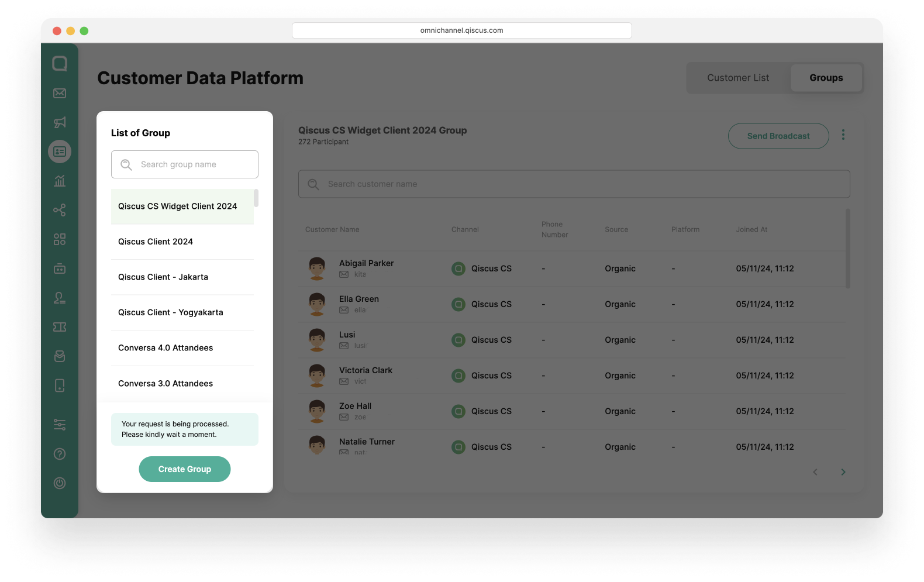The width and height of the screenshot is (924, 582).
Task: Select Qiscus CS Widget Client 2024 group
Action: click(182, 206)
